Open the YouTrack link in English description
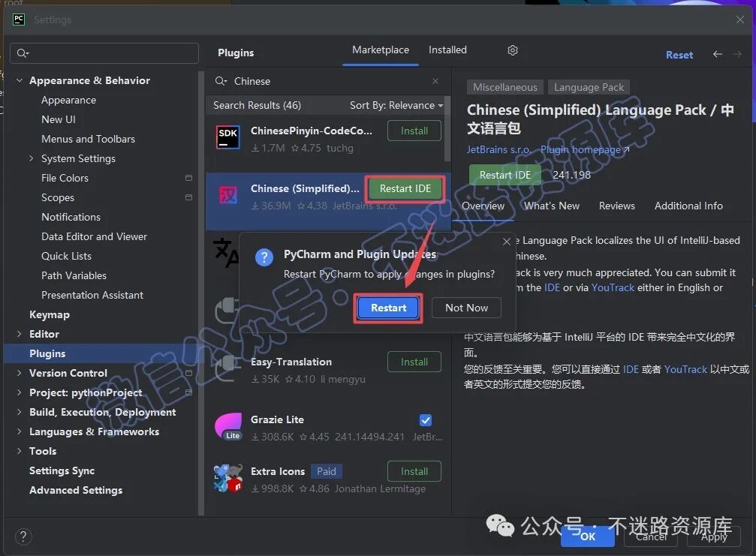 tap(613, 287)
